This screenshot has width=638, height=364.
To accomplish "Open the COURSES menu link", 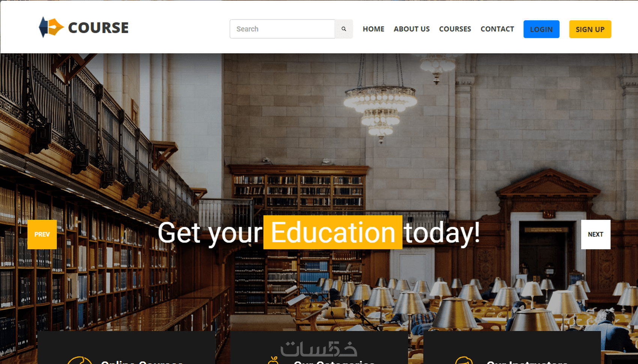I will (x=455, y=29).
